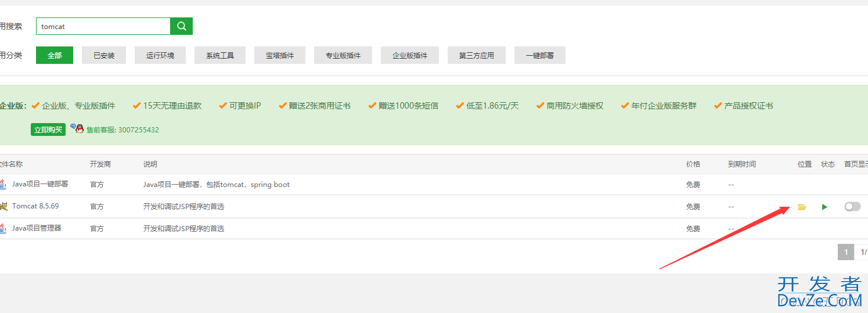Open the 系统工具 category

(220, 55)
